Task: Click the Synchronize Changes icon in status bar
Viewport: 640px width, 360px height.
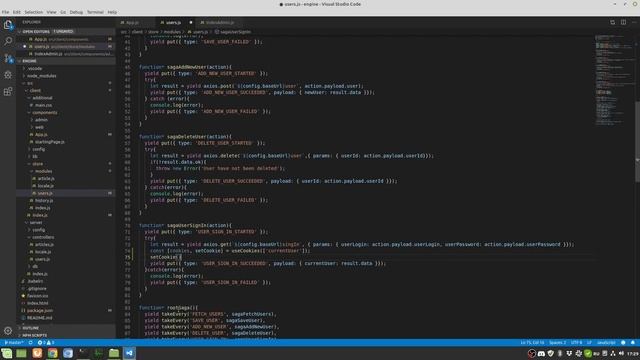Action: (31, 342)
